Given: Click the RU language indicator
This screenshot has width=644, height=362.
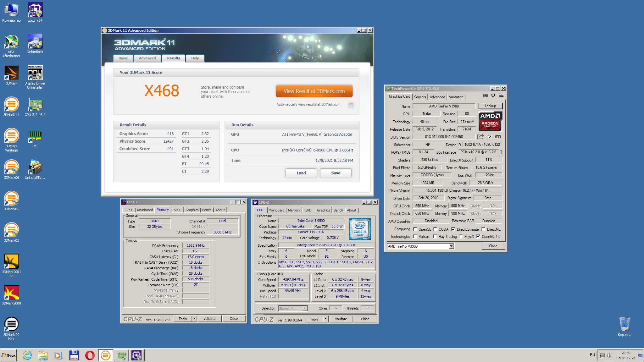Looking at the screenshot, I should 592,355.
